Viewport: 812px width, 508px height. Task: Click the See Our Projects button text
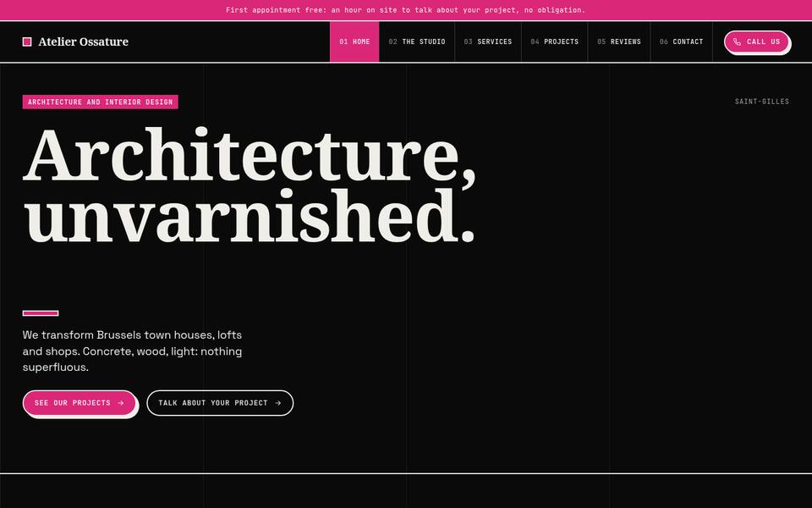coord(73,403)
